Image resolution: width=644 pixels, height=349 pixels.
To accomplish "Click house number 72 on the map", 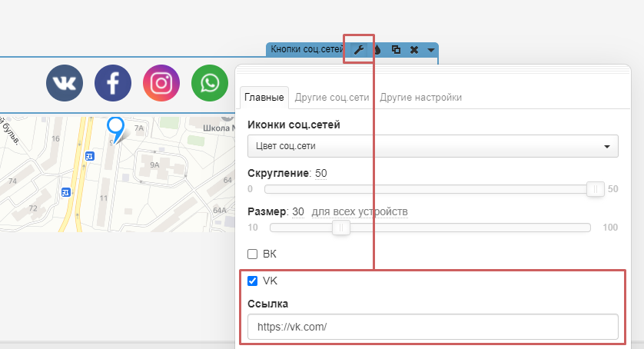I will 33,208.
